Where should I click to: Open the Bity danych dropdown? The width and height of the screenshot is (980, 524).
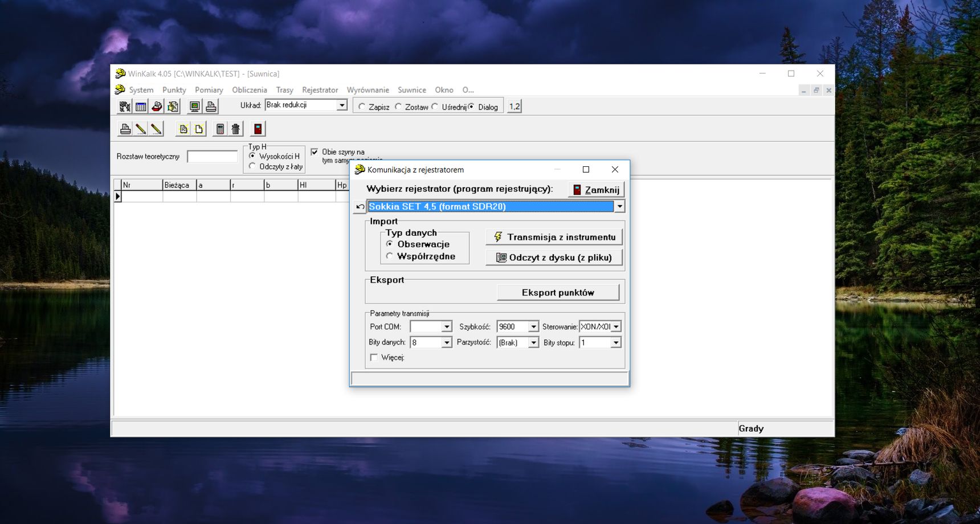pyautogui.click(x=447, y=343)
